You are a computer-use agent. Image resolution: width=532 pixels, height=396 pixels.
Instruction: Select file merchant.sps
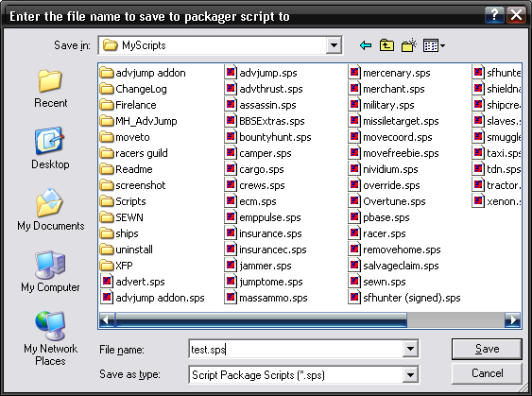[386, 89]
